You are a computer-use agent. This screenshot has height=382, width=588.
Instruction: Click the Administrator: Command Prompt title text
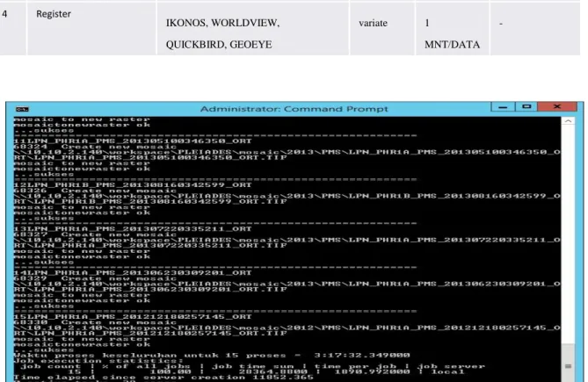pyautogui.click(x=294, y=109)
